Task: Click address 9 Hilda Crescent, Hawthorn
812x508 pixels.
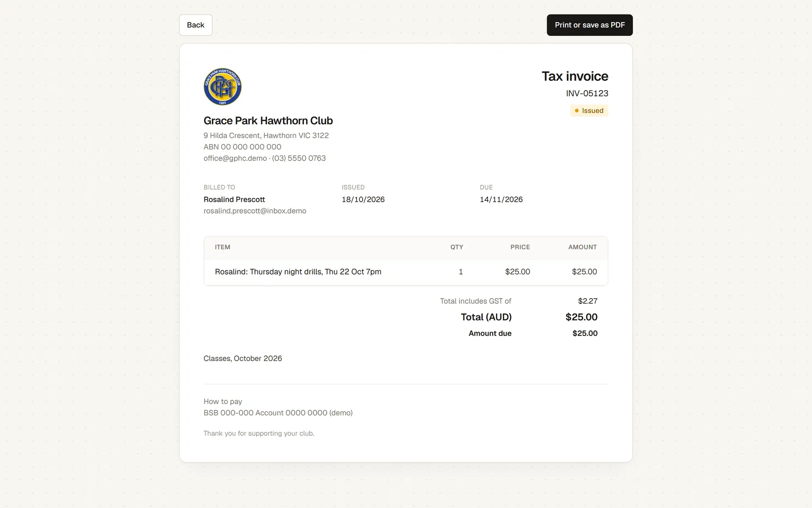Action: (266, 135)
